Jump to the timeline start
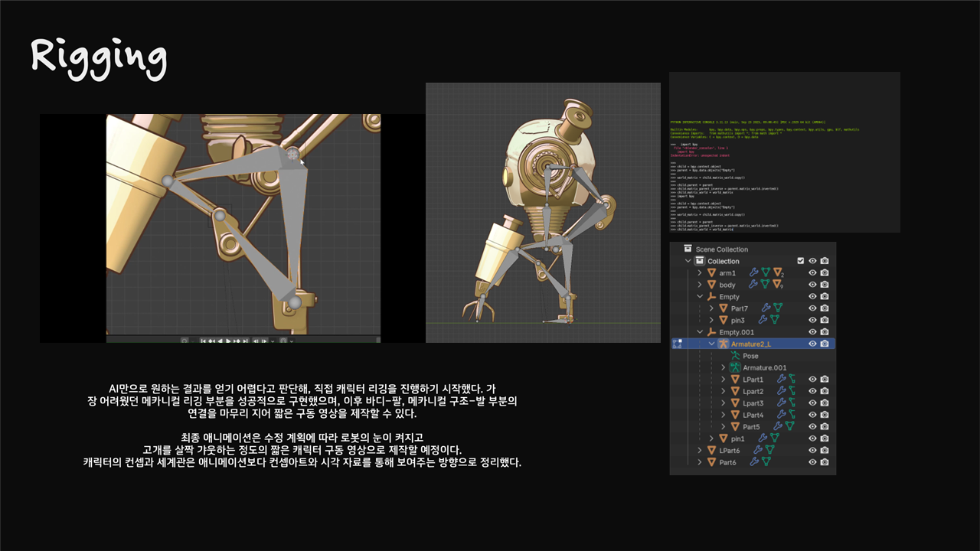 pos(204,341)
